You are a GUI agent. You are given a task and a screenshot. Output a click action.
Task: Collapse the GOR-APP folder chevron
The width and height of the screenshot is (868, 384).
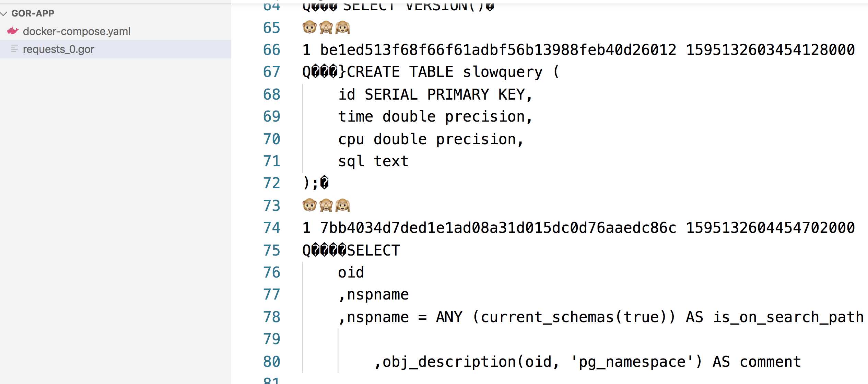4,13
